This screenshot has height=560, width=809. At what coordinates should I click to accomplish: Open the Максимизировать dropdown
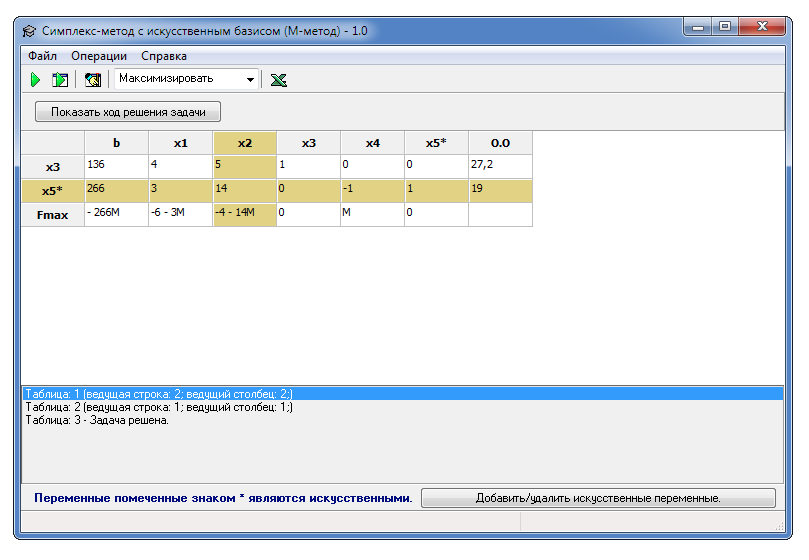tap(186, 79)
